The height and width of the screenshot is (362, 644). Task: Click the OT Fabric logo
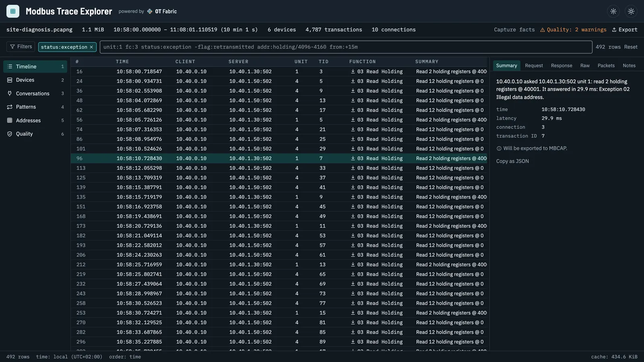pos(162,11)
